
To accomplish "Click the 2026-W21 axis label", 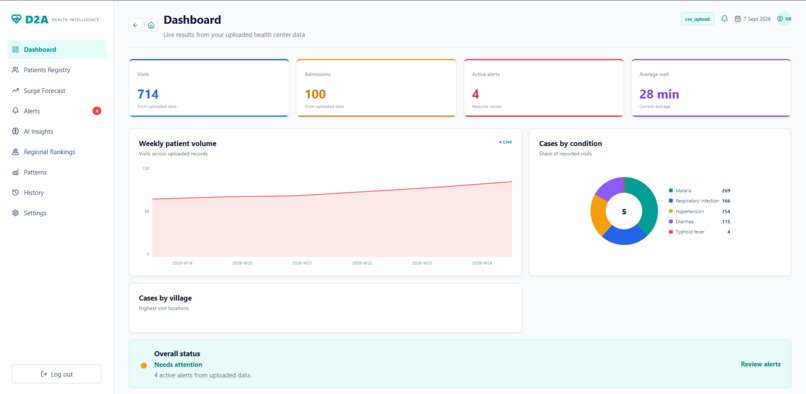I will pos(302,263).
